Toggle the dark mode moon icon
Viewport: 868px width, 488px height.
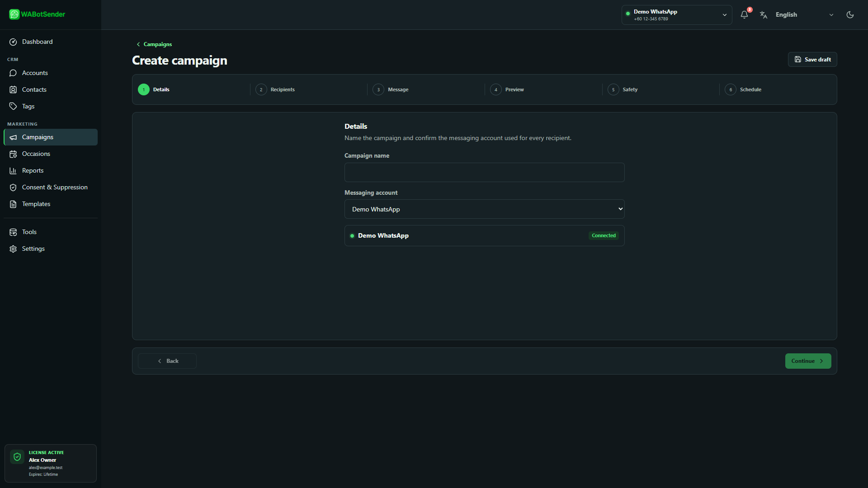point(850,15)
